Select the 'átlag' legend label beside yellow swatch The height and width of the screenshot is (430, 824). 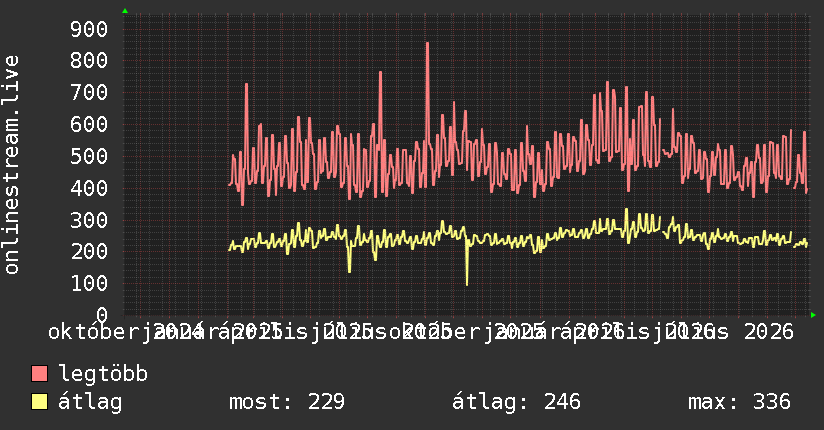point(90,402)
